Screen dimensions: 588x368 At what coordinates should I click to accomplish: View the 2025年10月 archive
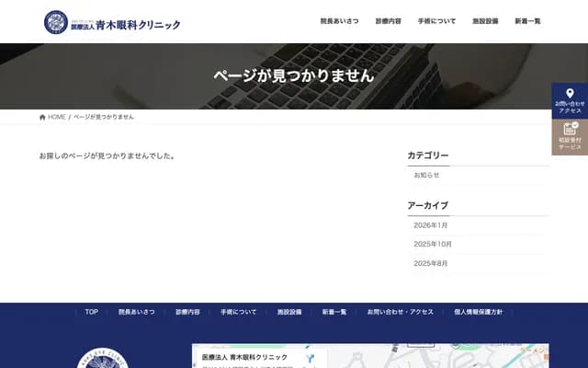[x=433, y=245]
